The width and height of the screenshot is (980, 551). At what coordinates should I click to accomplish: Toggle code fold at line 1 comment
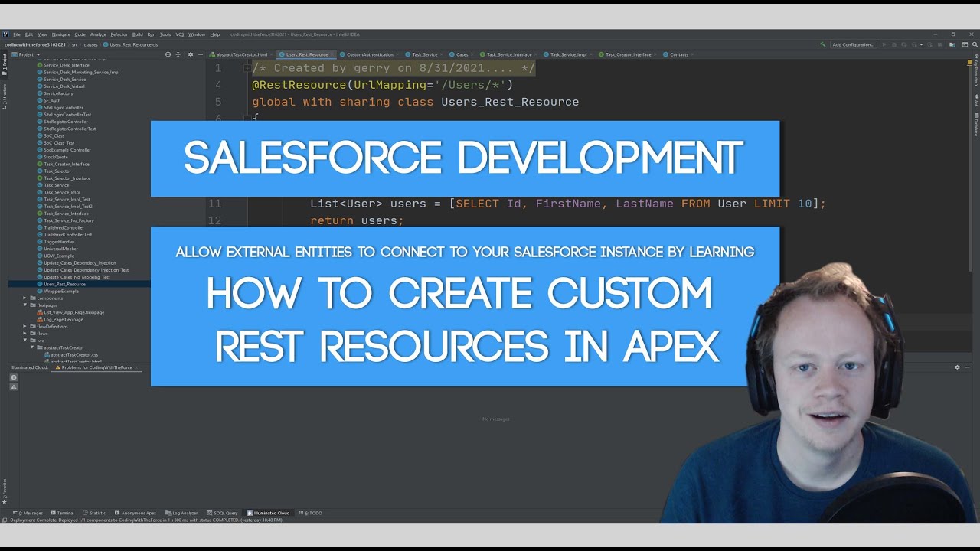(247, 68)
